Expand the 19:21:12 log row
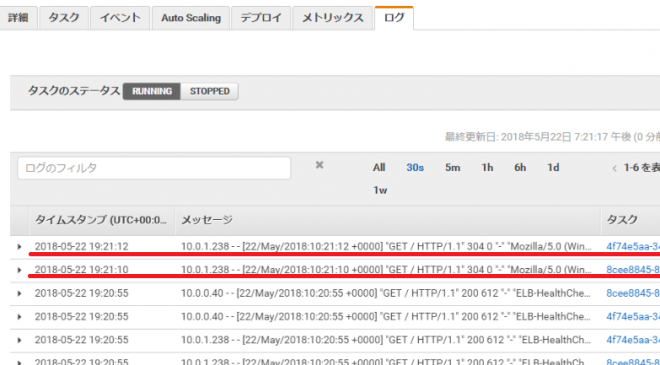660x365 pixels. (19, 247)
